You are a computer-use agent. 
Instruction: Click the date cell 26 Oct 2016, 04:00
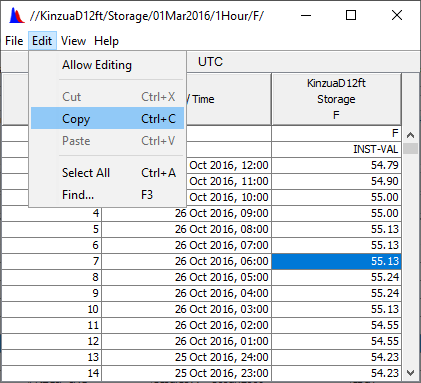(186, 293)
